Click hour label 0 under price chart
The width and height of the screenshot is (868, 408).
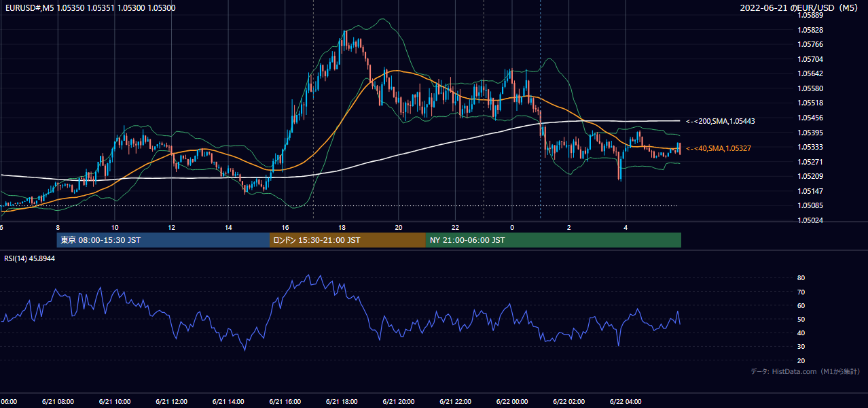[x=512, y=227]
